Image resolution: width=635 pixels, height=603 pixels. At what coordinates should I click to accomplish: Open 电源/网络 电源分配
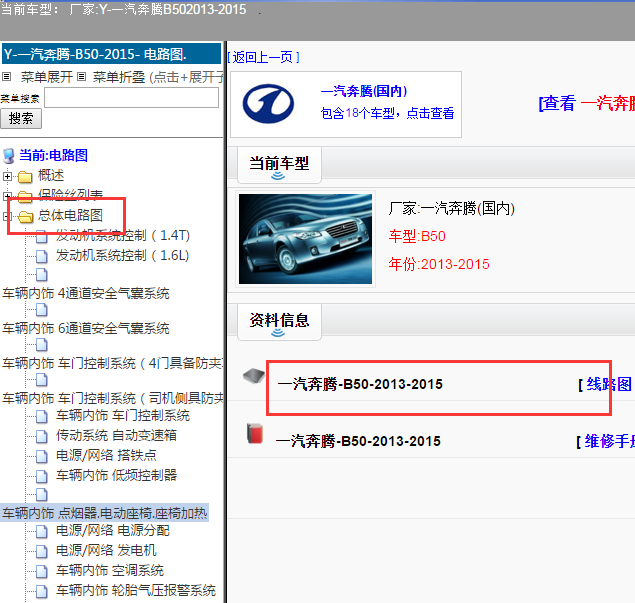113,531
